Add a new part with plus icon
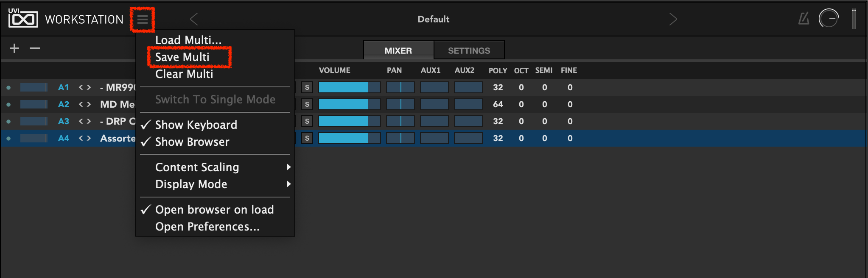Viewport: 868px width, 278px height. [14, 48]
